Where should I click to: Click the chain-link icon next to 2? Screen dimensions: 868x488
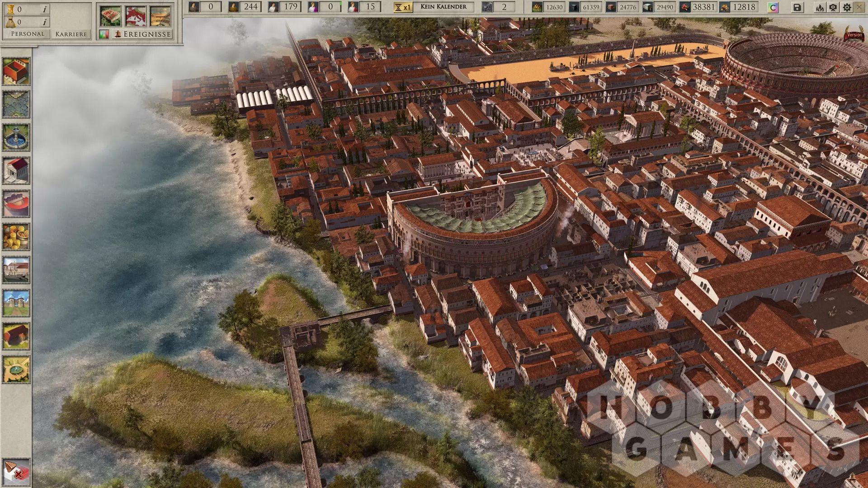(487, 7)
